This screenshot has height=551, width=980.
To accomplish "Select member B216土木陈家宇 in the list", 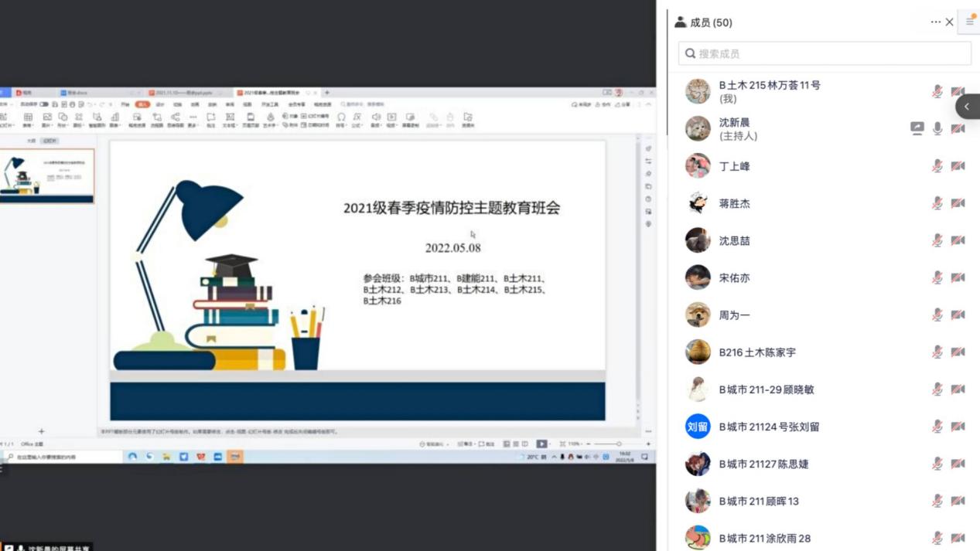I will point(756,352).
